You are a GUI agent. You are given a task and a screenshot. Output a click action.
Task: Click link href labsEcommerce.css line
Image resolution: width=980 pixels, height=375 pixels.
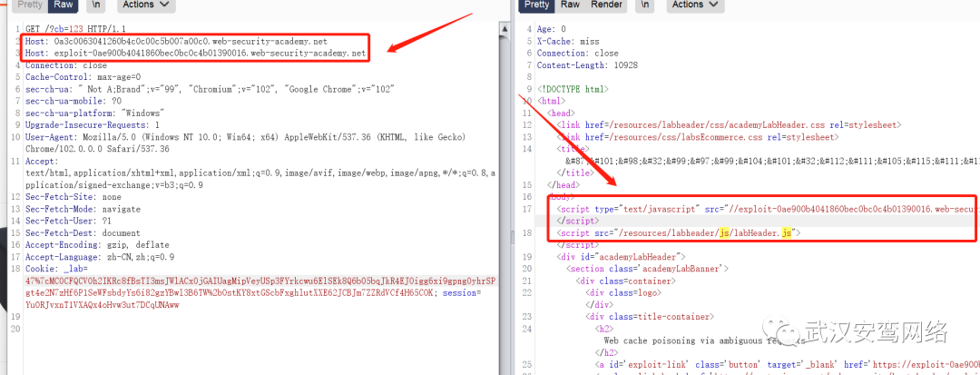click(698, 137)
